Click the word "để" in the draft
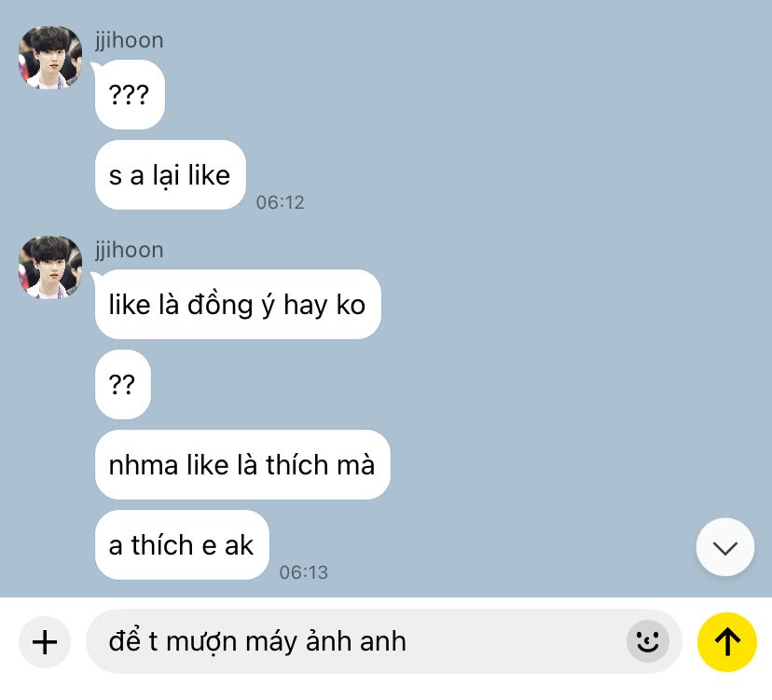Viewport: 772px width, 700px height. point(126,640)
